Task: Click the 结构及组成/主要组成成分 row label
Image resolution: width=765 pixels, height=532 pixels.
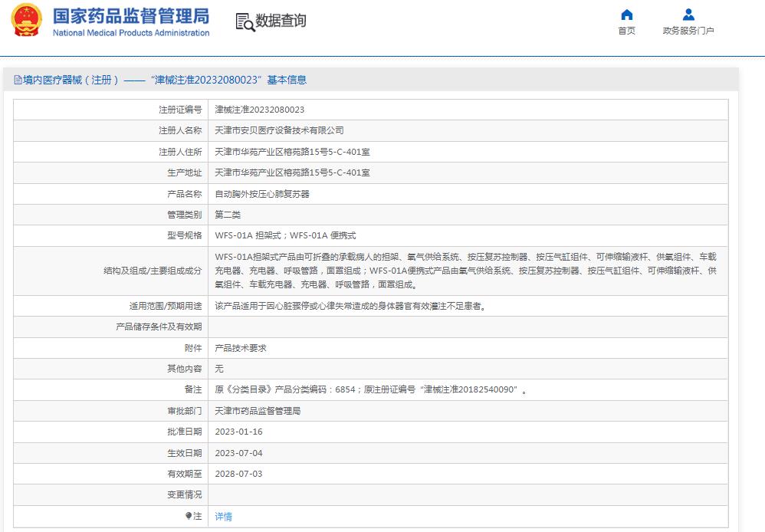Action: pos(153,271)
